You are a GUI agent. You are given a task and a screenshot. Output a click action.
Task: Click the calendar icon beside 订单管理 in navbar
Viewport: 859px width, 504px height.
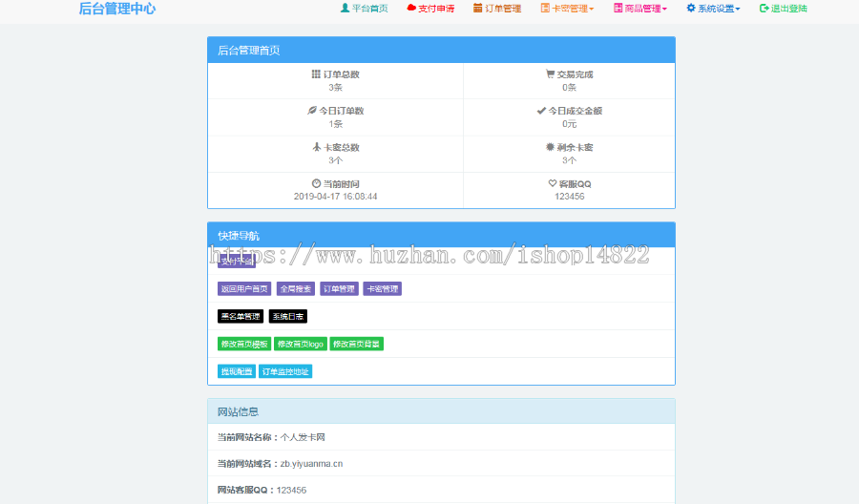(x=478, y=8)
